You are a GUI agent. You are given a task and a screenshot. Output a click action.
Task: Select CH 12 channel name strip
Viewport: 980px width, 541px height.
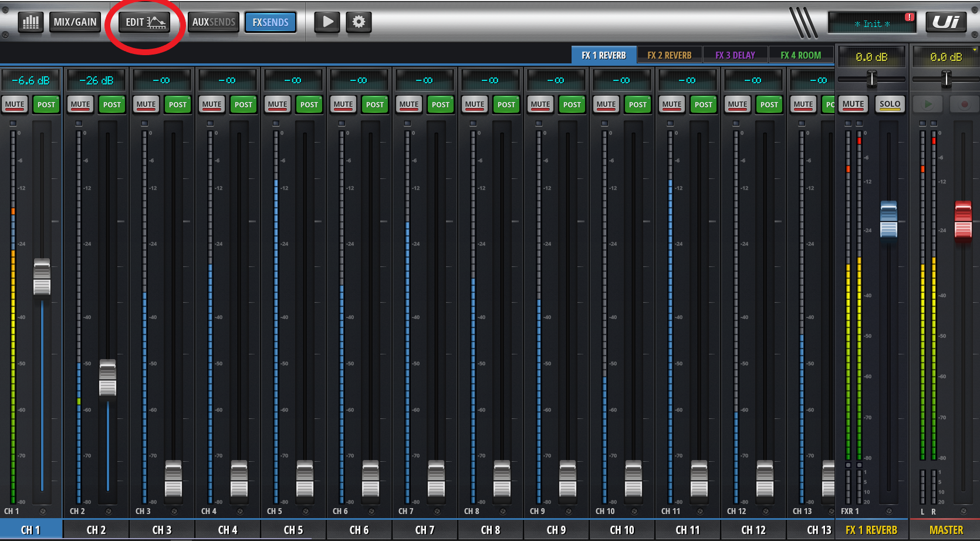click(753, 530)
